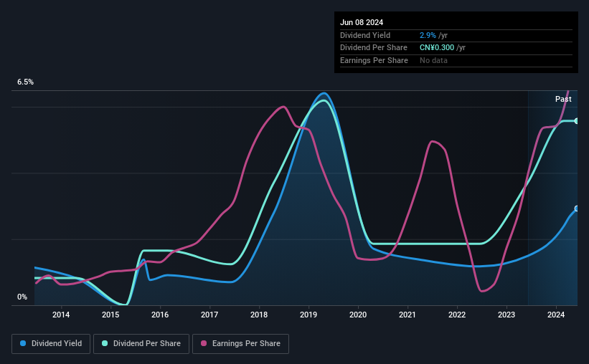
Task: Click the blue Dividend Yield legend dot
Action: click(x=23, y=343)
